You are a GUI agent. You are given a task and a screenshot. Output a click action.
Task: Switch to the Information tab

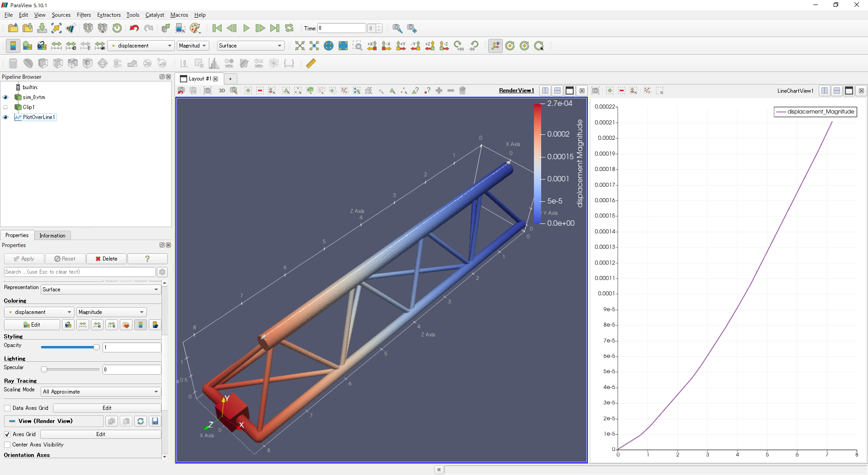coord(52,236)
